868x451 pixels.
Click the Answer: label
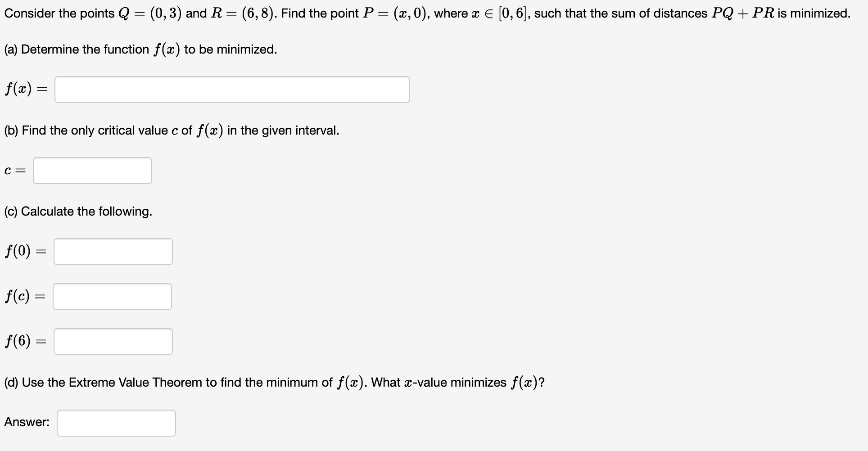[x=27, y=422]
